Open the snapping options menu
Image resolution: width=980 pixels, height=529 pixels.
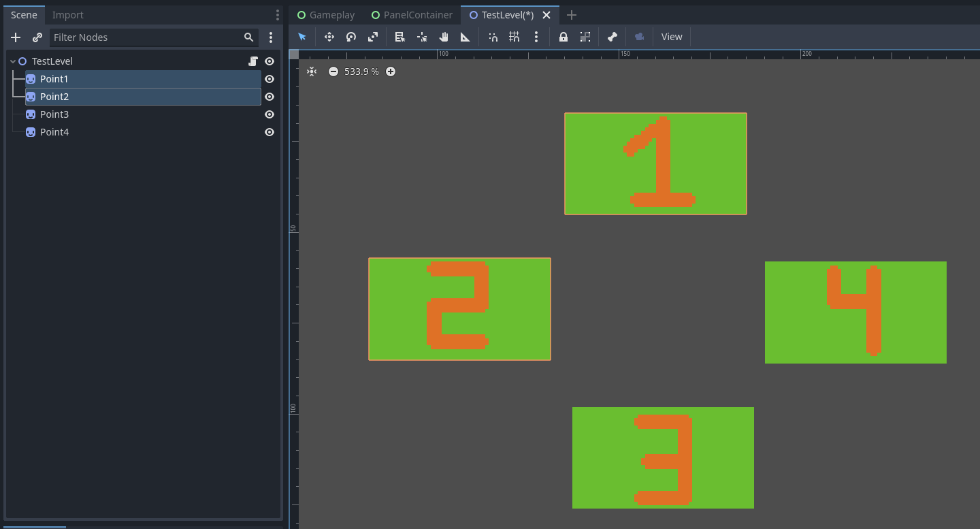coord(536,37)
